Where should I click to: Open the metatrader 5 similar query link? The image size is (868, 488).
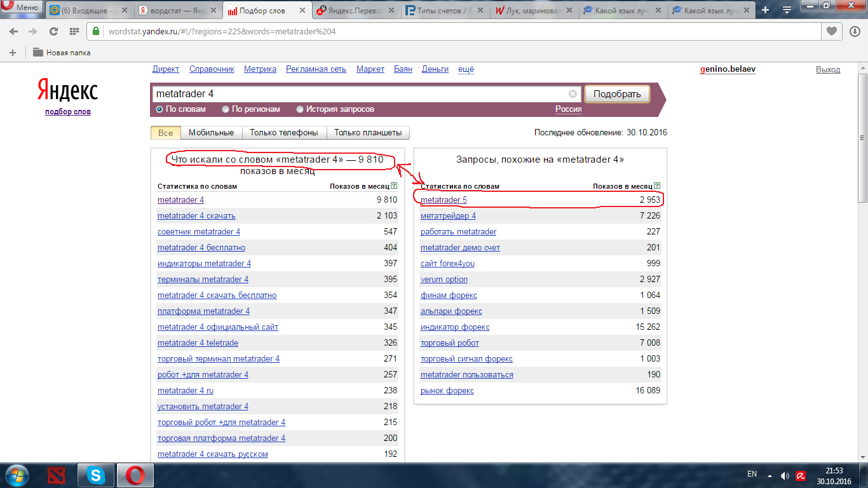pyautogui.click(x=444, y=200)
